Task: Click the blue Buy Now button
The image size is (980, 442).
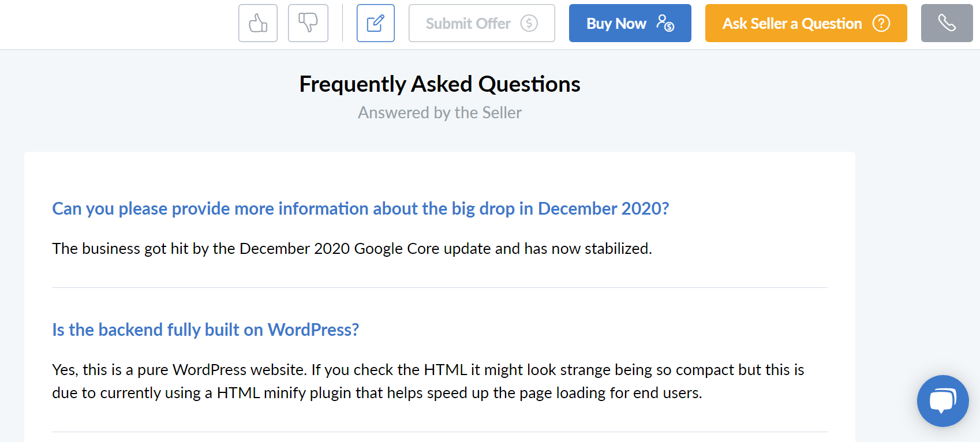Action: point(630,23)
